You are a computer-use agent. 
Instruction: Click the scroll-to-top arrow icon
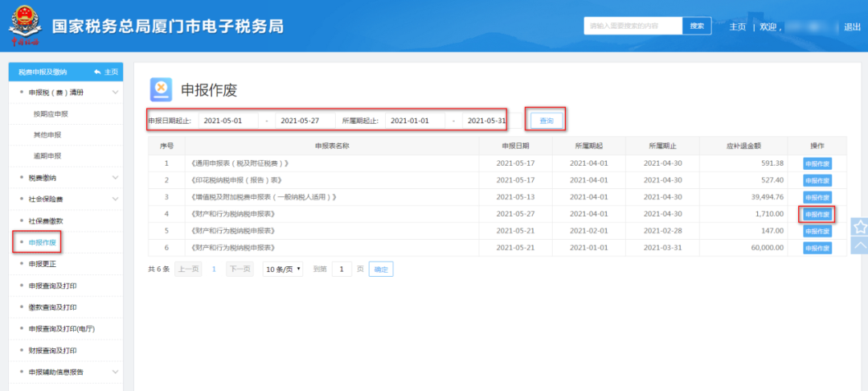point(859,245)
